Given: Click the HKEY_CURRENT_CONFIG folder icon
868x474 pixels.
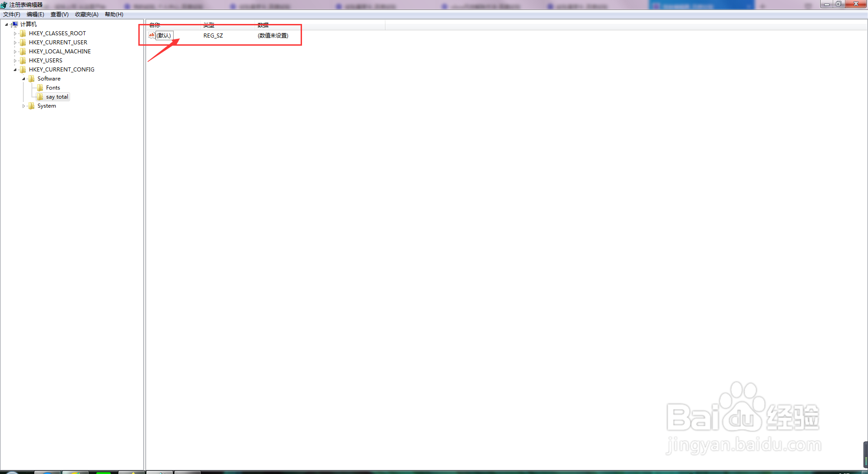Looking at the screenshot, I should click(23, 70).
